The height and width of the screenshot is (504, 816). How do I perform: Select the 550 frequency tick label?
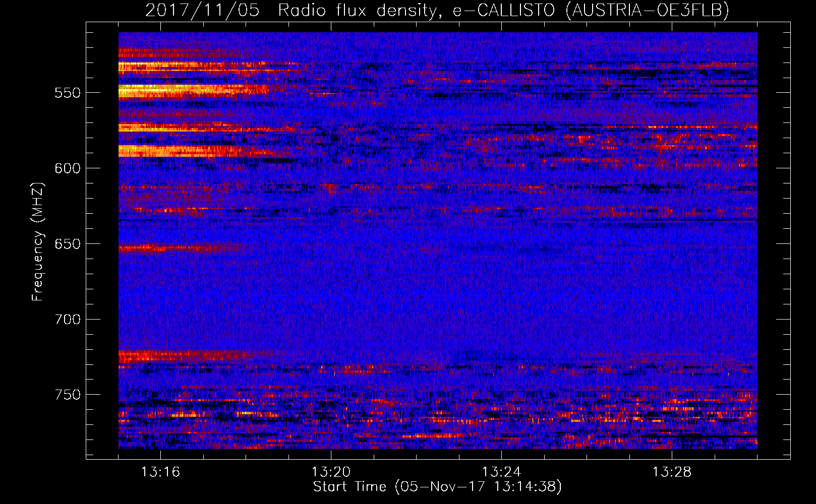click(68, 93)
